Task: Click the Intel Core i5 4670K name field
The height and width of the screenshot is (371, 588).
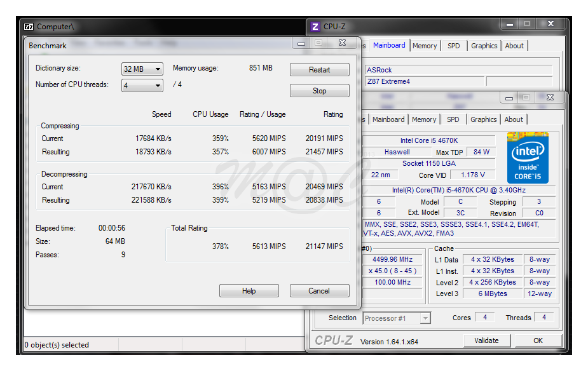Action: coord(429,140)
